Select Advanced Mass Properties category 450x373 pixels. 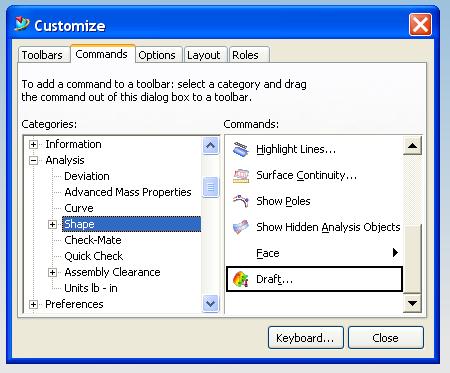[x=128, y=192]
